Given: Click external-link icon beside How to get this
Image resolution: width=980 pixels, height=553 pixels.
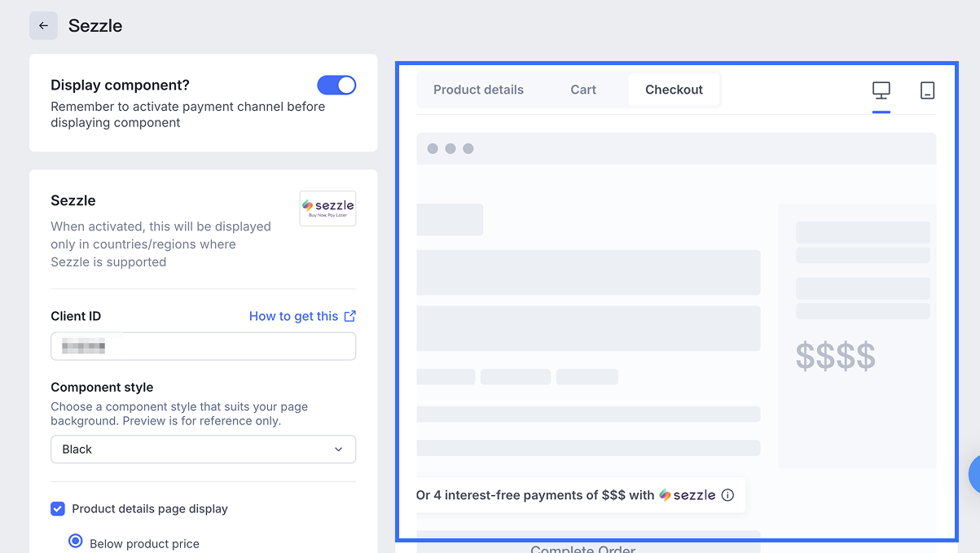Looking at the screenshot, I should pos(350,316).
